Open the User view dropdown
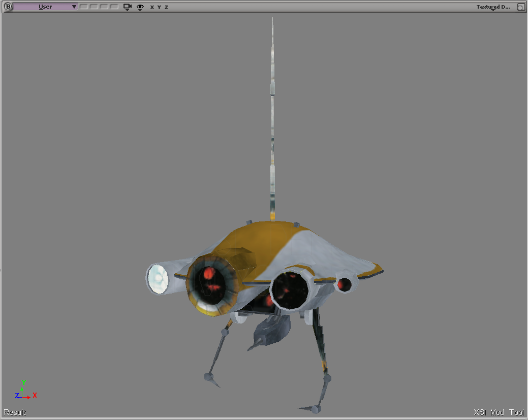 click(45, 7)
